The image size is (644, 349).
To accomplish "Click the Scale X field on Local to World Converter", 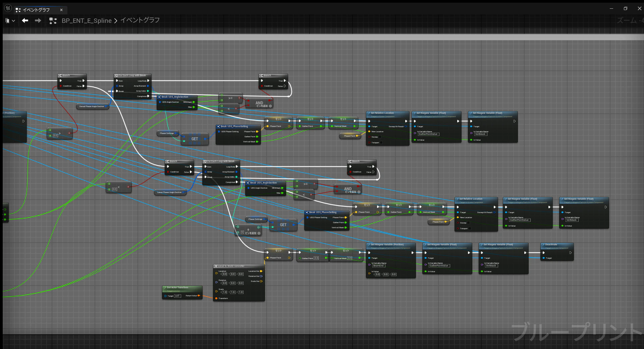I will 225,292.
